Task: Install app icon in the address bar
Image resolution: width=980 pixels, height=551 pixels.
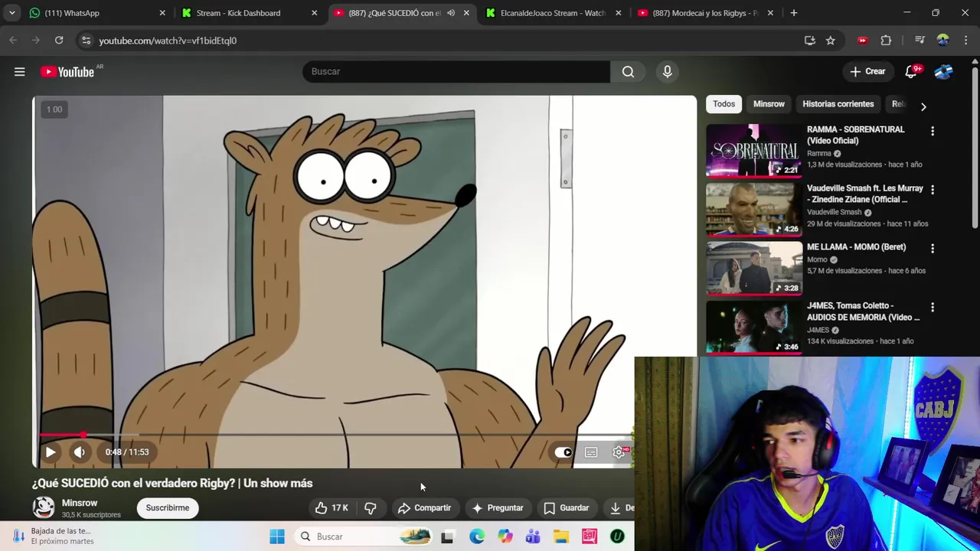Action: coord(810,41)
